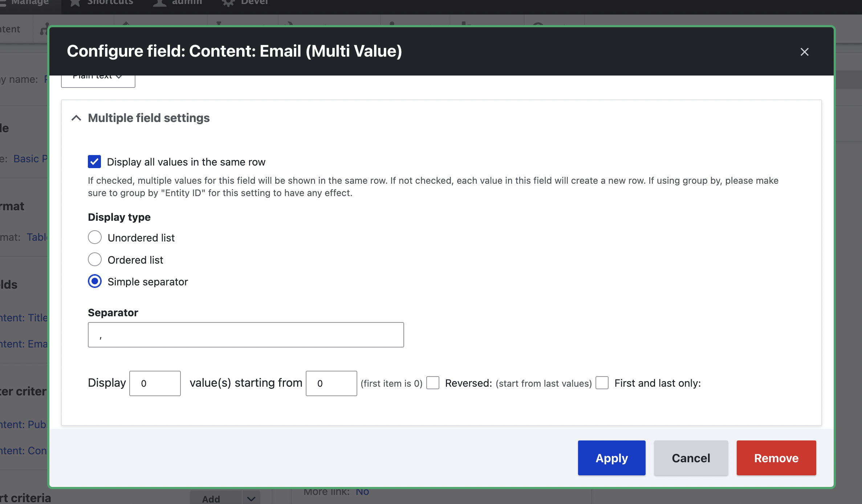Enable the Reversed checkbox
Viewport: 862px width, 504px height.
pyautogui.click(x=433, y=383)
